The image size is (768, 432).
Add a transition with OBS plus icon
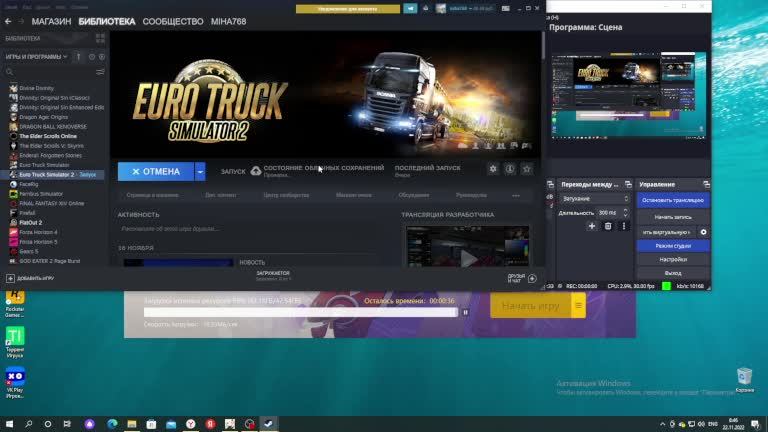coord(592,226)
